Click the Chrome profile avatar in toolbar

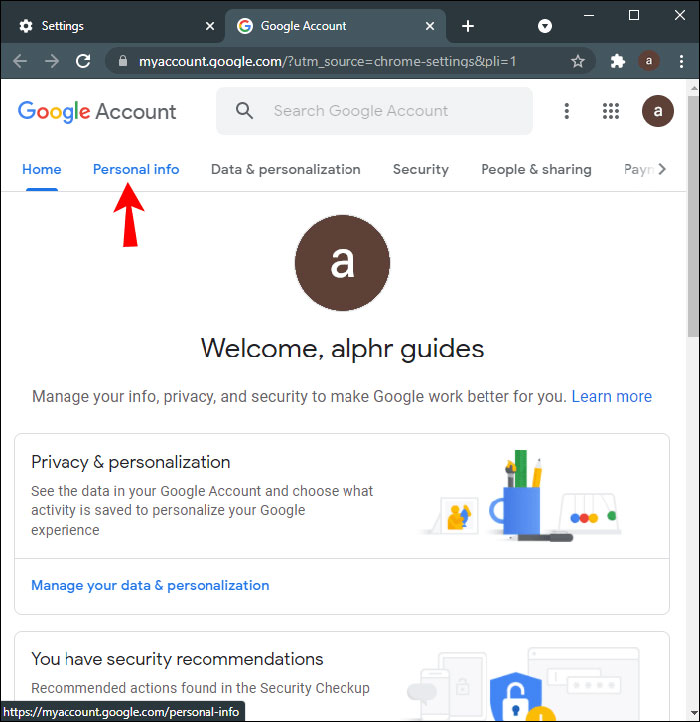click(x=649, y=61)
